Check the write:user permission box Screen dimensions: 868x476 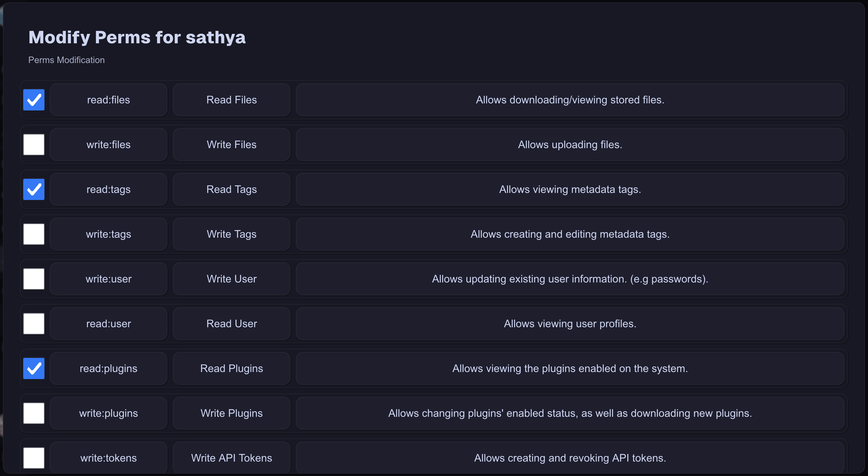34,279
